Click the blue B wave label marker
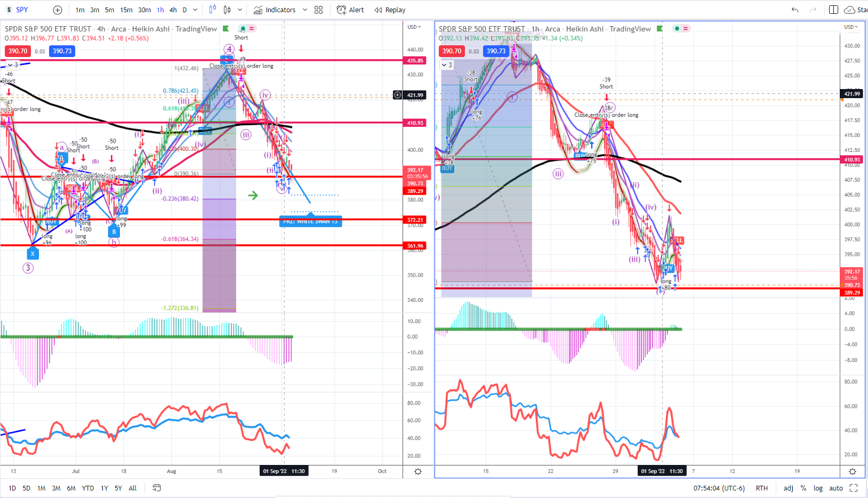The width and height of the screenshot is (868, 498). point(114,231)
